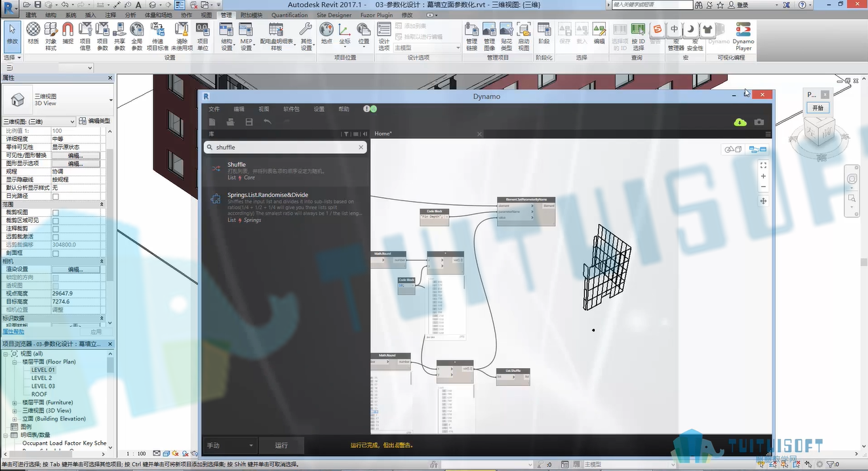The image size is (868, 471).
Task: Click Dynamo's zoom in plus icon
Action: tap(763, 176)
